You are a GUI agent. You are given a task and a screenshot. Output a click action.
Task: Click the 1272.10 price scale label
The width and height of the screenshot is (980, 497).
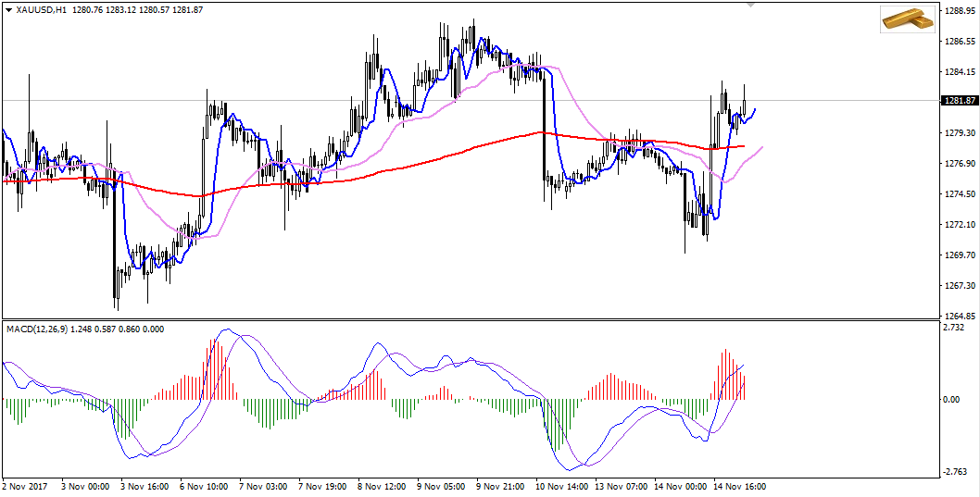click(961, 224)
